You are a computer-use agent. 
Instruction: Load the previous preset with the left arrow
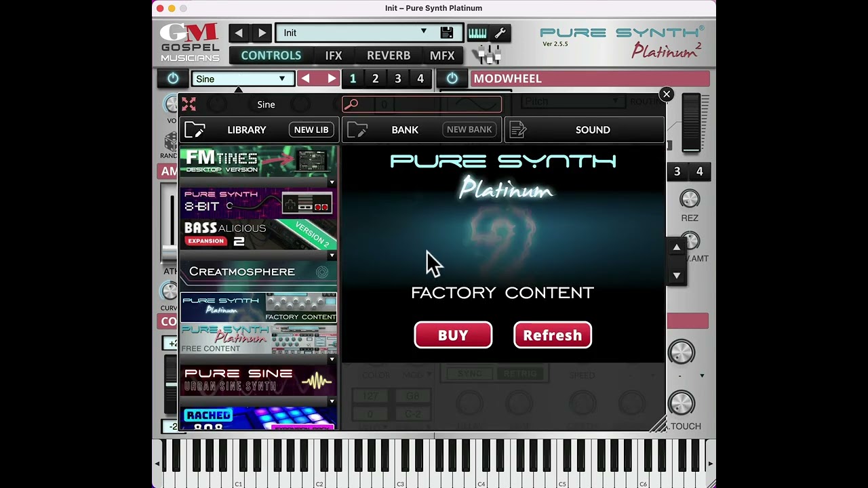pos(239,33)
